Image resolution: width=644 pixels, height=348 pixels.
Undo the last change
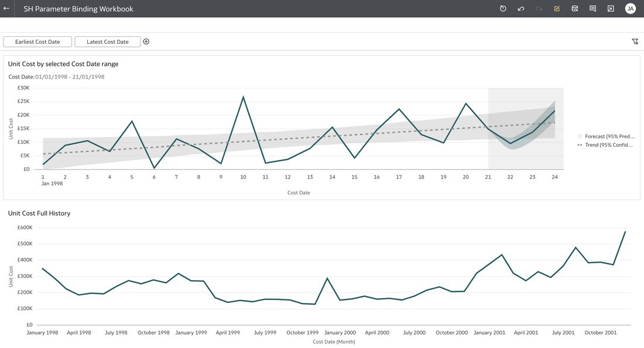[x=521, y=9]
